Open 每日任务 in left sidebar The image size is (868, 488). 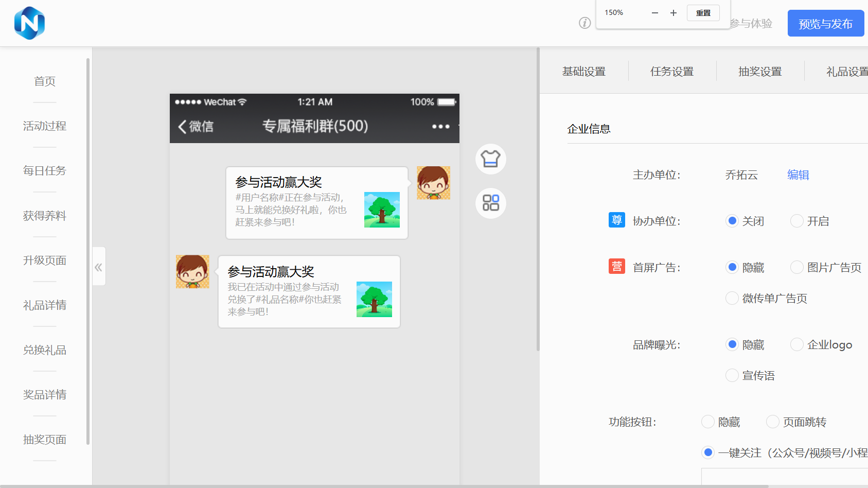click(45, 171)
